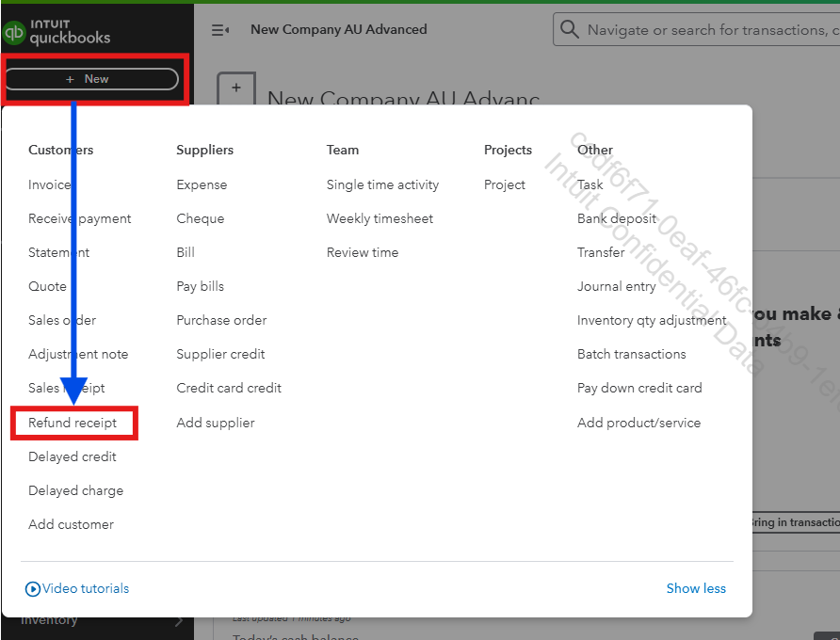Open Inventory in the sidebar
The height and width of the screenshot is (640, 840).
click(49, 620)
